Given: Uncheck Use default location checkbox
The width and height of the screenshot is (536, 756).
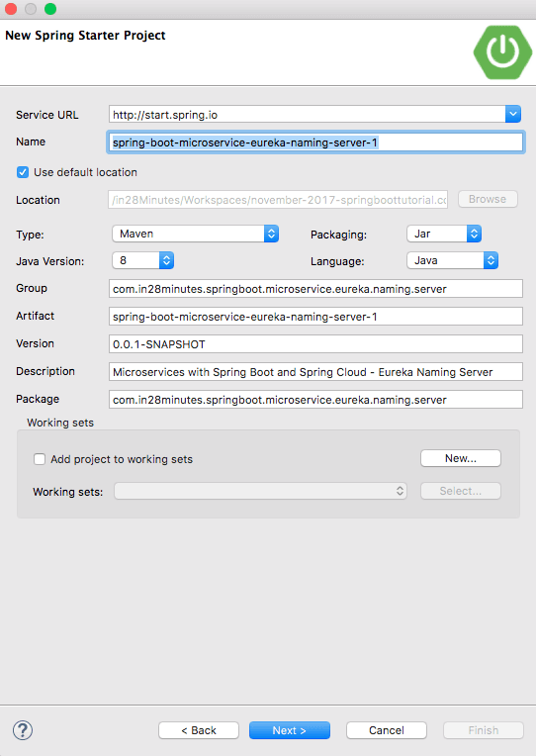Looking at the screenshot, I should [23, 172].
